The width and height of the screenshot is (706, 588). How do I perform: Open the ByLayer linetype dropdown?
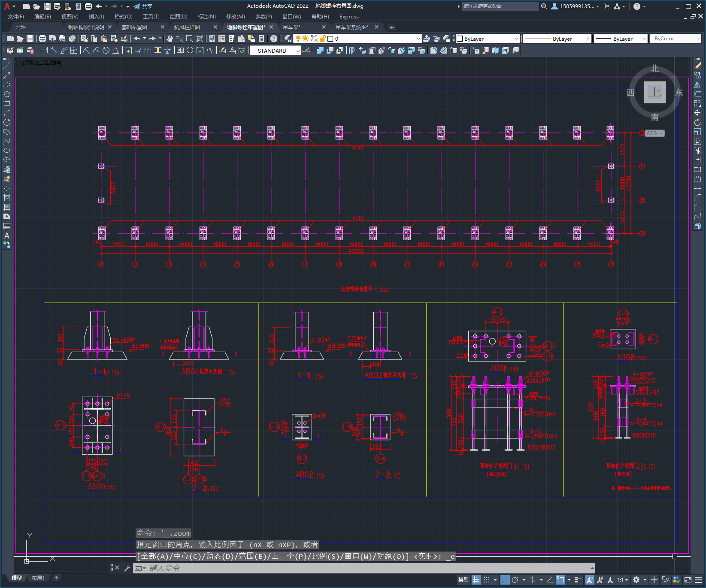pos(558,39)
